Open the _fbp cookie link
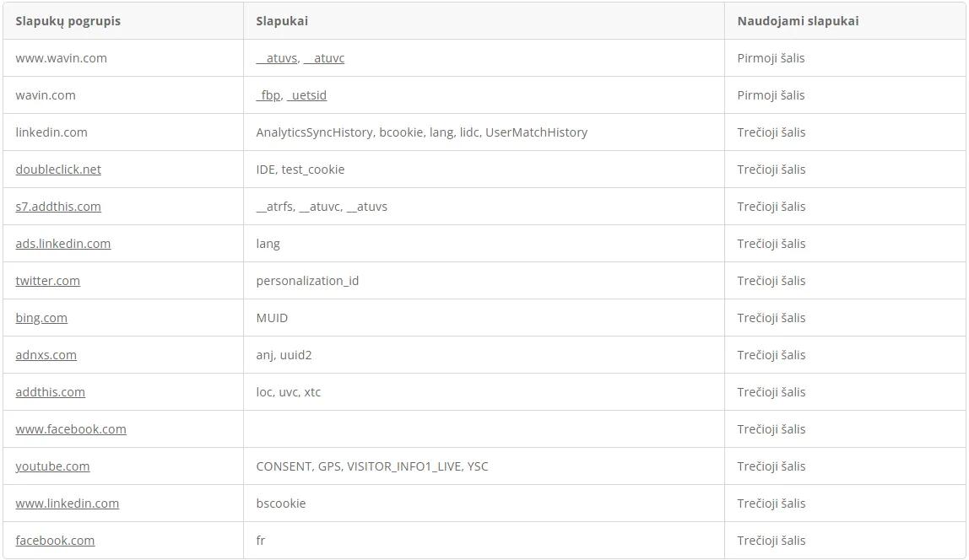969x560 pixels. [268, 95]
